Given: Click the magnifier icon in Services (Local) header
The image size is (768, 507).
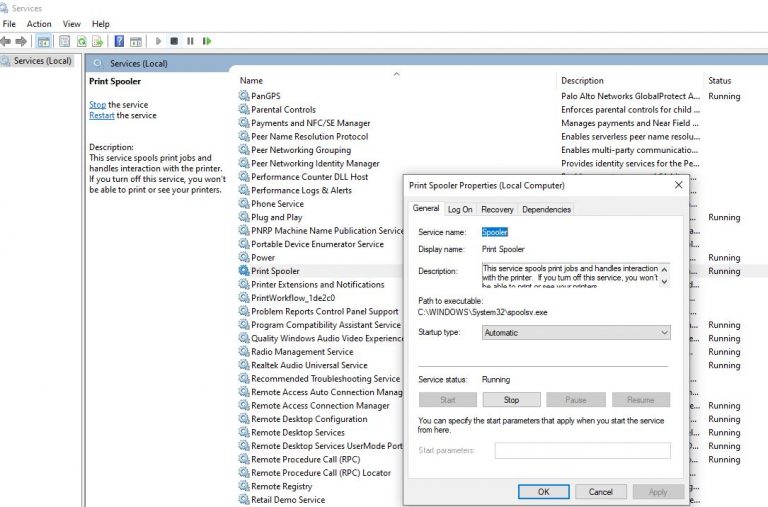Looking at the screenshot, I should coord(98,63).
